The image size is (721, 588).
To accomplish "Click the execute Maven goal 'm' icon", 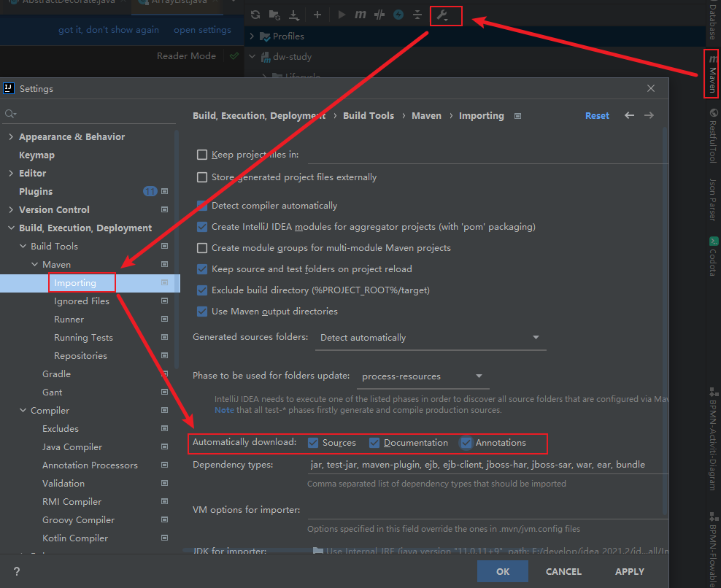I will (x=360, y=15).
